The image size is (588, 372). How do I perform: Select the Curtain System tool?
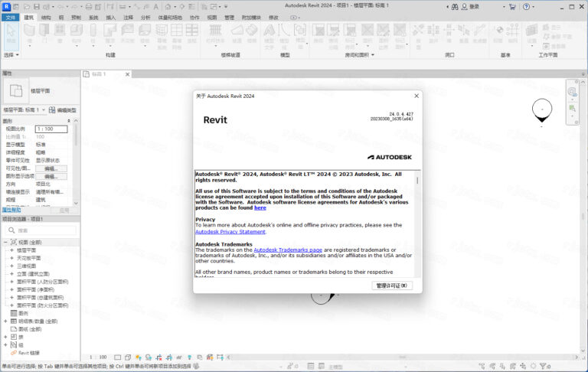[x=162, y=36]
